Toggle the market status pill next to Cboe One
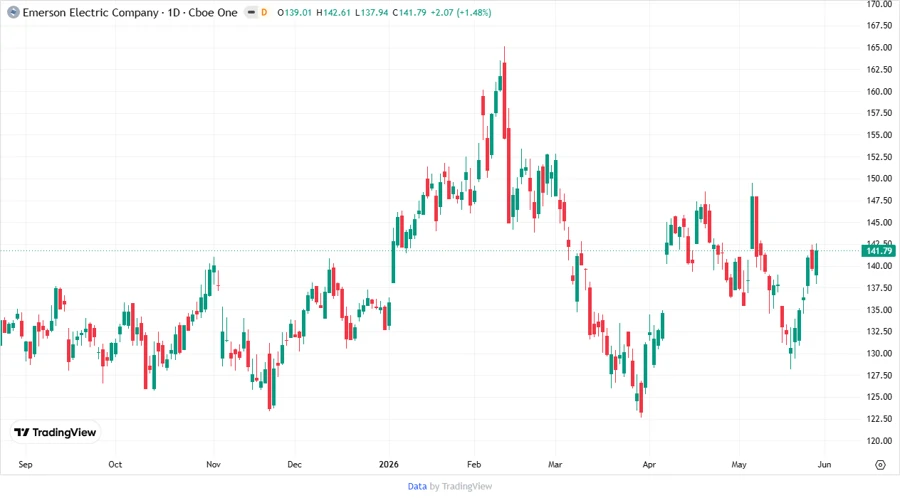This screenshot has height=498, width=900. [x=251, y=12]
